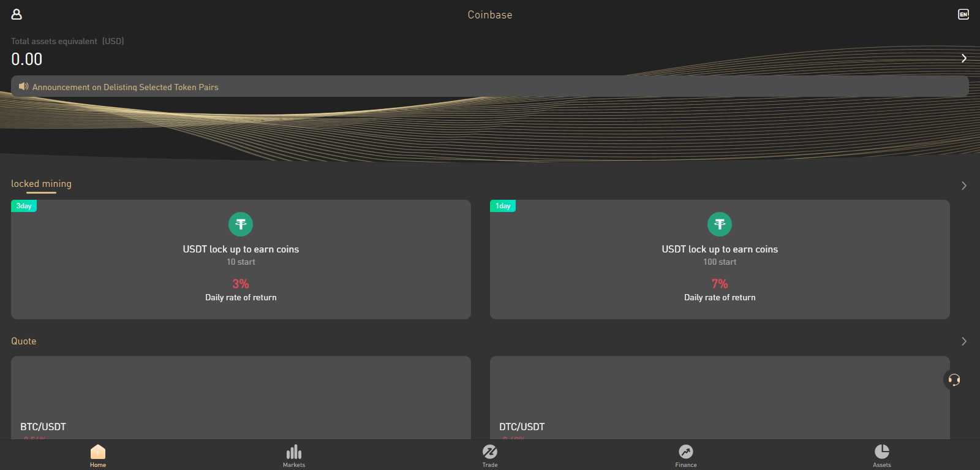Click the Tether icon on the 3day card
The height and width of the screenshot is (470, 980).
[241, 224]
